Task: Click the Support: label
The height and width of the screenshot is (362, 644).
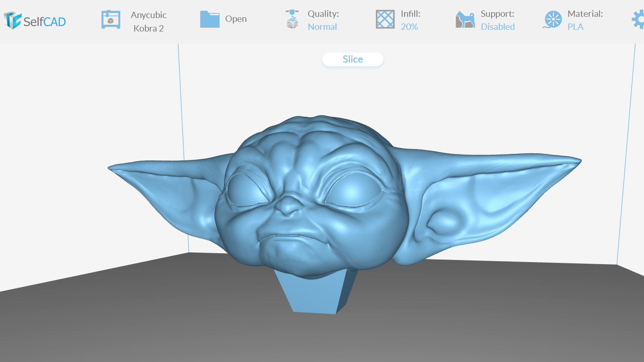Action: point(497,13)
